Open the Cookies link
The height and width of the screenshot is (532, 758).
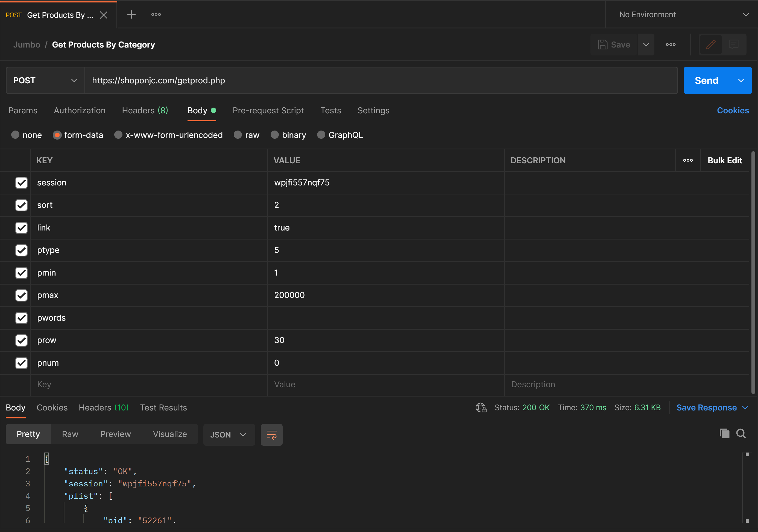(x=733, y=111)
